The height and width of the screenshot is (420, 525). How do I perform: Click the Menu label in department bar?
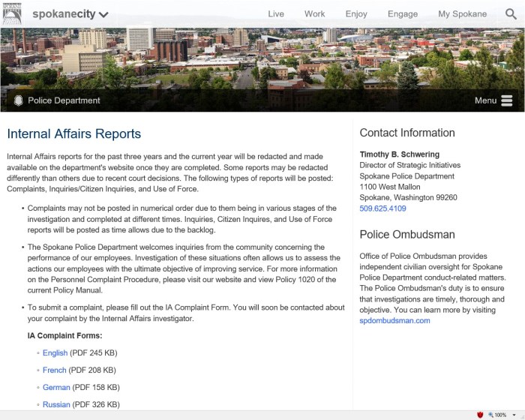485,100
